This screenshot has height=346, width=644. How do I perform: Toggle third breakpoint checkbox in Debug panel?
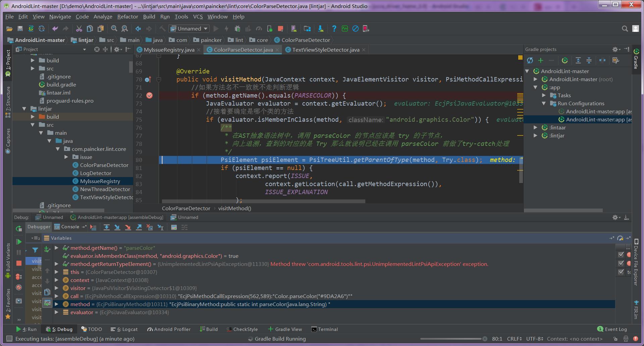click(621, 272)
